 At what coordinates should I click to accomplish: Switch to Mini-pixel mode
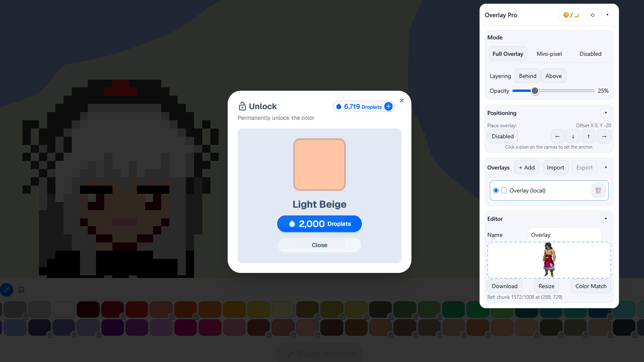pyautogui.click(x=549, y=54)
